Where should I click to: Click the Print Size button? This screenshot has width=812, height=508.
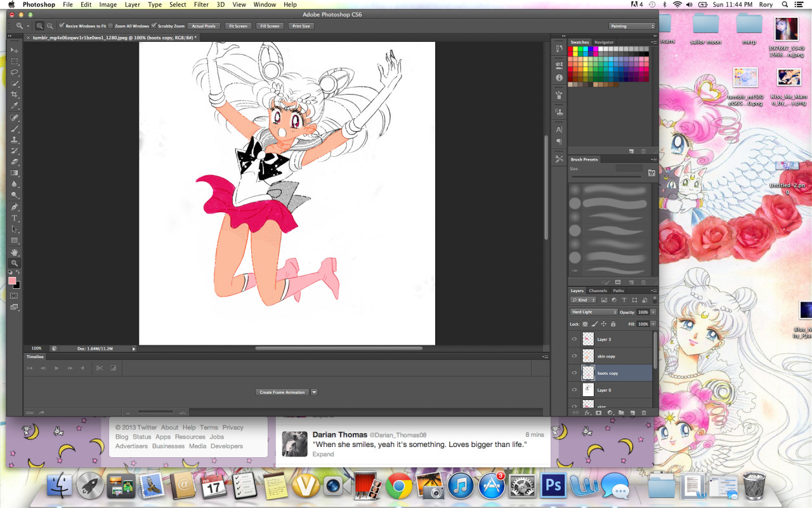pos(301,26)
